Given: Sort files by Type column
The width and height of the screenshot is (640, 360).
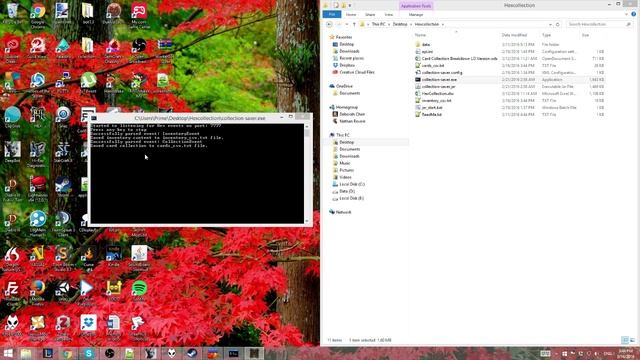Looking at the screenshot, I should point(547,35).
